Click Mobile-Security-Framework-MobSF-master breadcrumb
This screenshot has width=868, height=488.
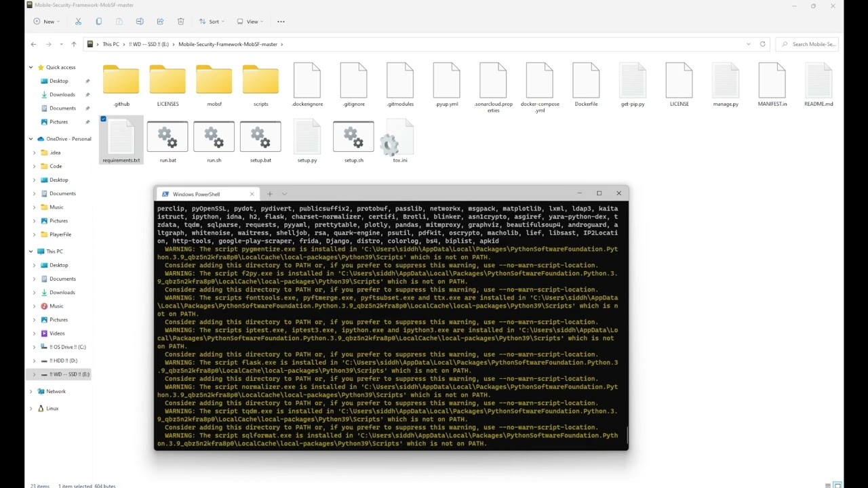228,44
